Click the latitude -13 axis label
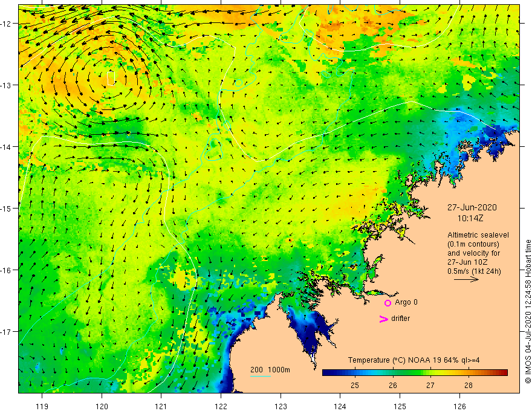 coord(6,85)
